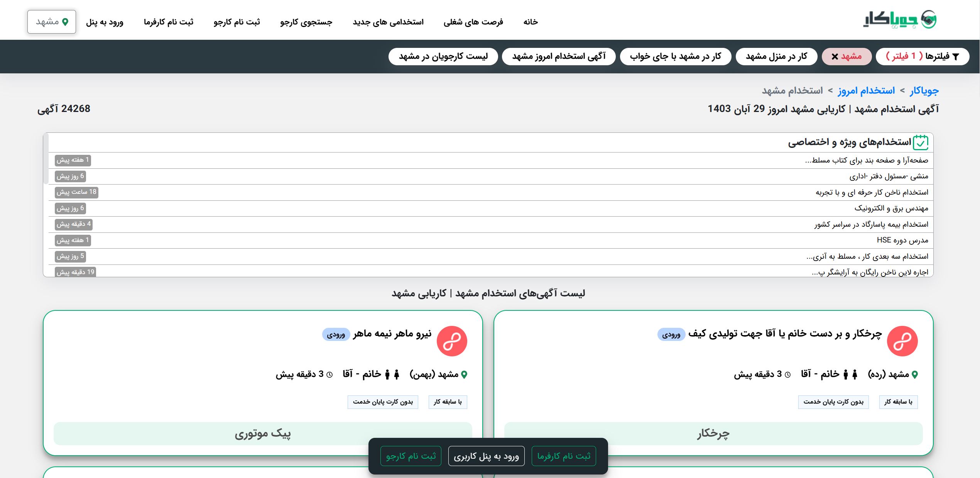
Task: Open the ثبت نام کارجو header menu item
Action: point(237,22)
